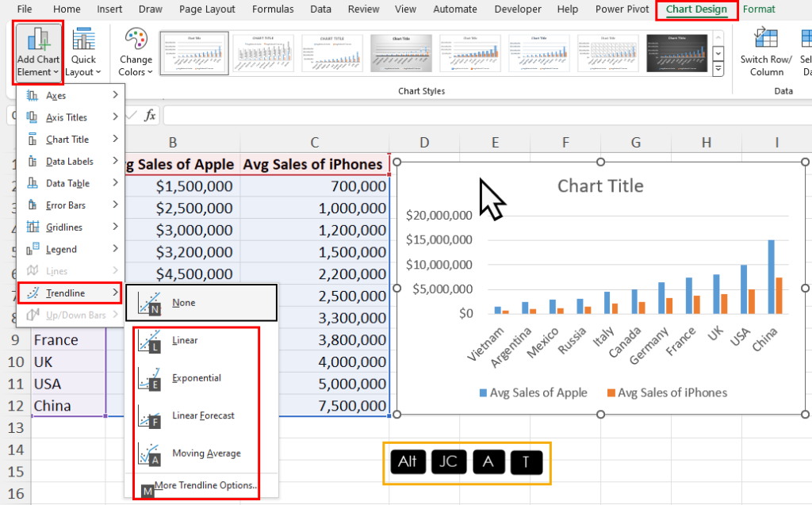This screenshot has height=505, width=812.
Task: Expand the Axis Titles submenu
Action: pos(71,117)
